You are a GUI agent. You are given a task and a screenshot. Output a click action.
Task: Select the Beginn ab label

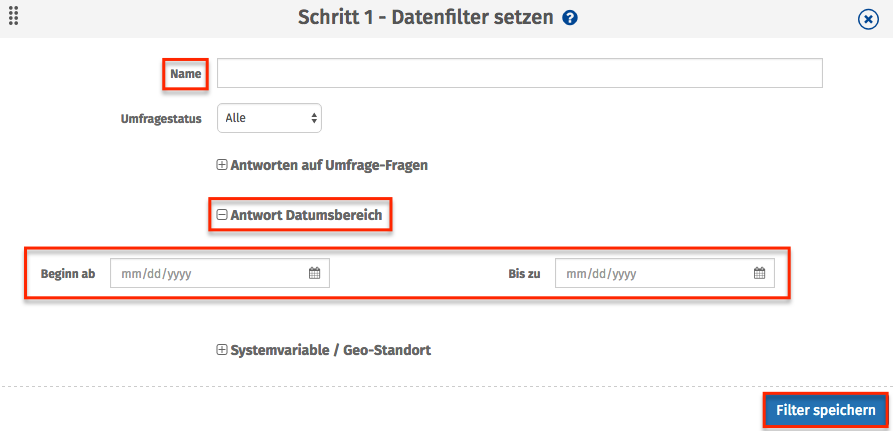68,273
